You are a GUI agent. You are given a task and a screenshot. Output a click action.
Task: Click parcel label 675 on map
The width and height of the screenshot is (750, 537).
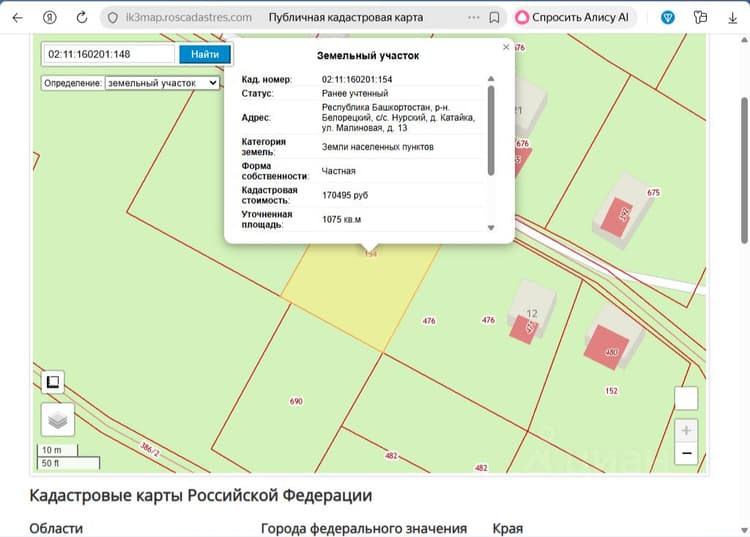click(x=653, y=193)
